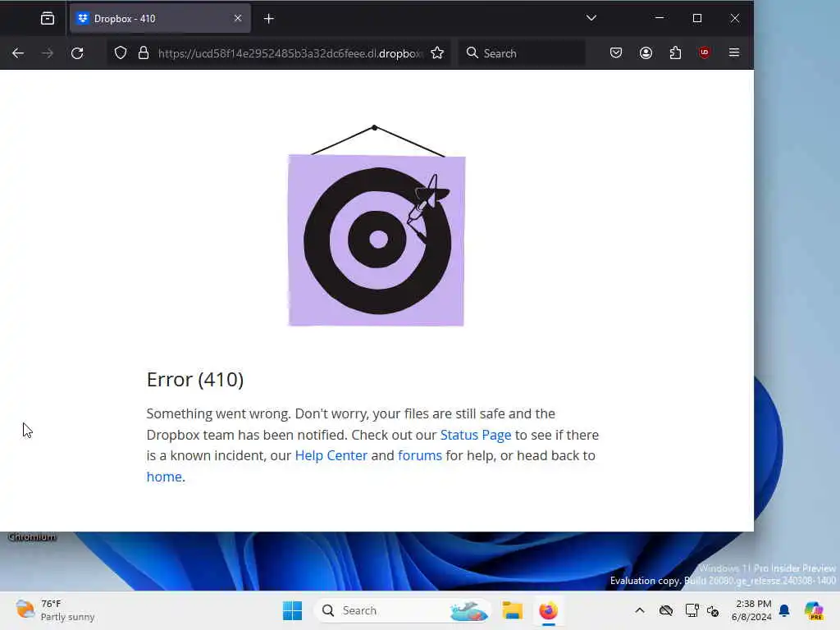This screenshot has width=840, height=630.
Task: Open the uBlock Origin extension
Action: coord(705,52)
